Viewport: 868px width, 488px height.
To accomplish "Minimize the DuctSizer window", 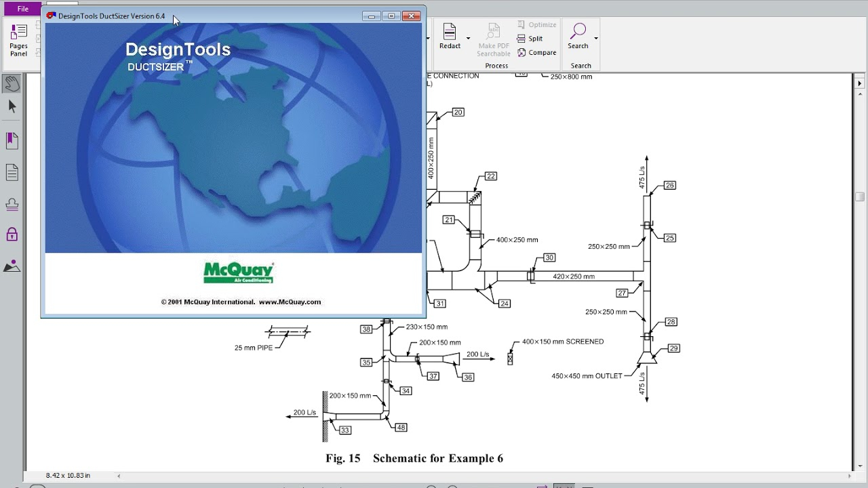I will pyautogui.click(x=371, y=16).
